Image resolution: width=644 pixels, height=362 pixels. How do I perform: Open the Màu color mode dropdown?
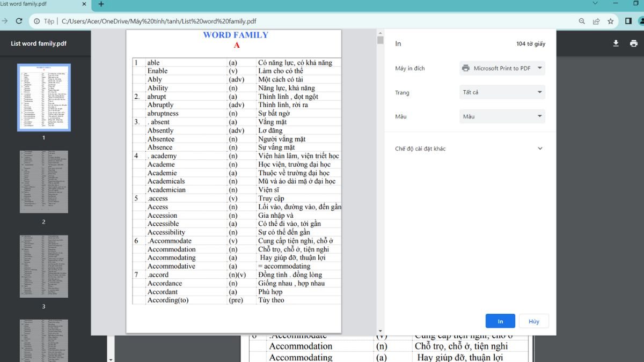(502, 116)
